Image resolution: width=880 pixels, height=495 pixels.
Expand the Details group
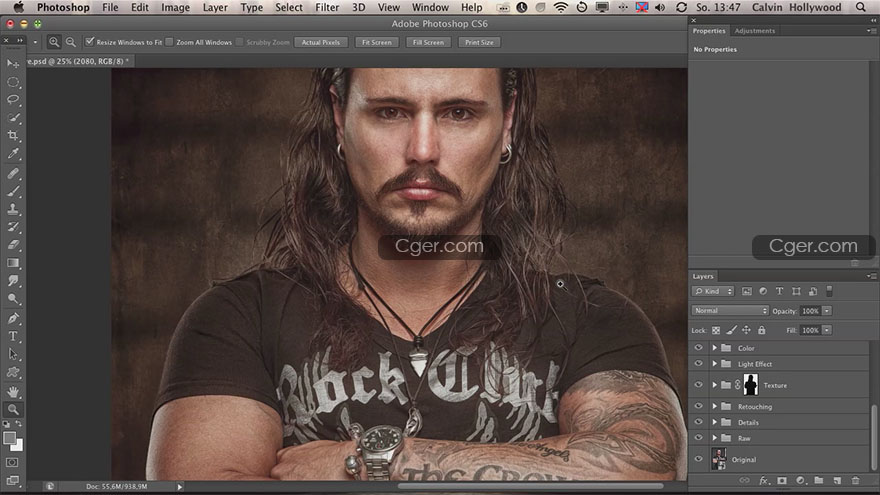(x=714, y=422)
